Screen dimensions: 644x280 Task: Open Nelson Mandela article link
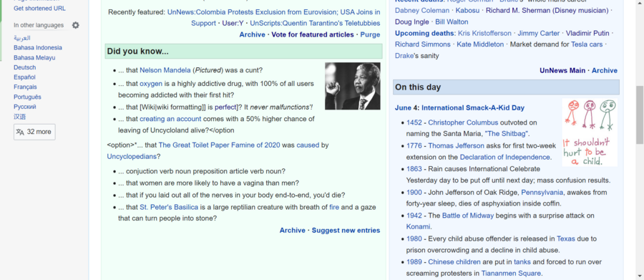[165, 70]
